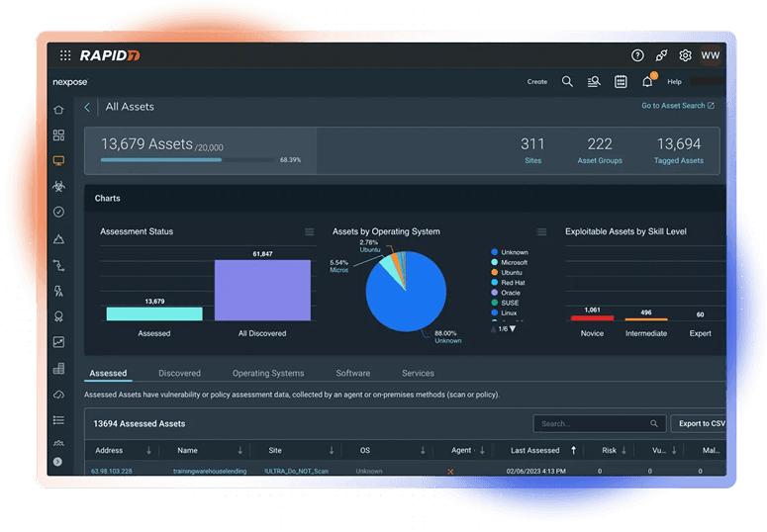This screenshot has width=767, height=532.
Task: Sort by Site column arrow
Action: (x=332, y=450)
